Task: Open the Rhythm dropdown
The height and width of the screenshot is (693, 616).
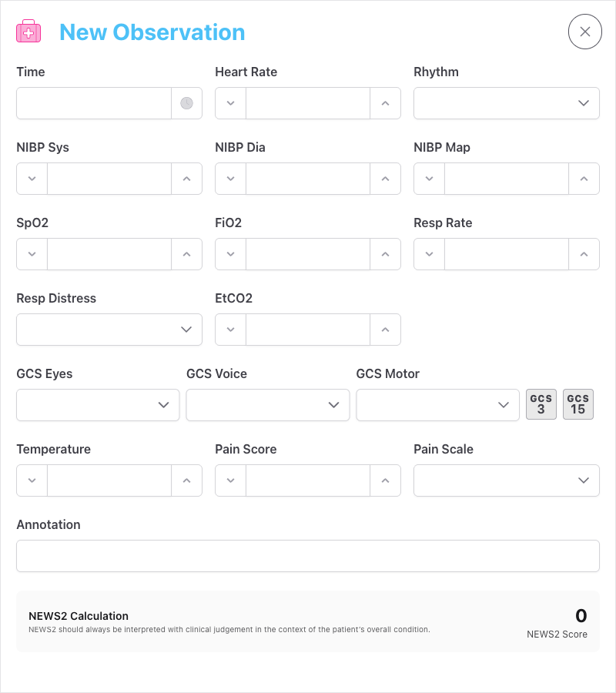Action: click(506, 102)
